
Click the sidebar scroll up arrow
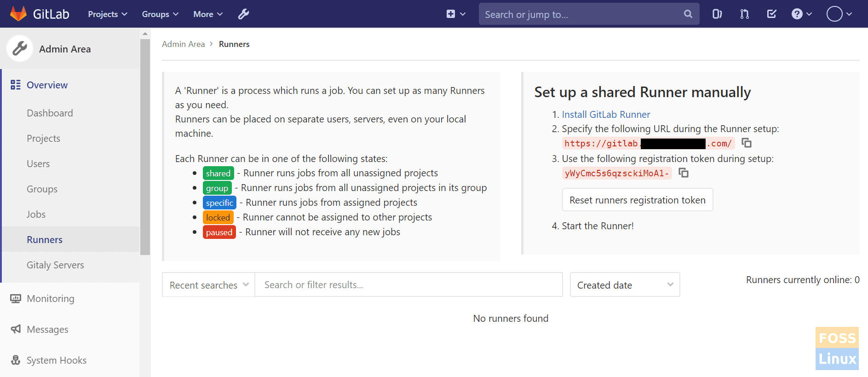point(145,34)
